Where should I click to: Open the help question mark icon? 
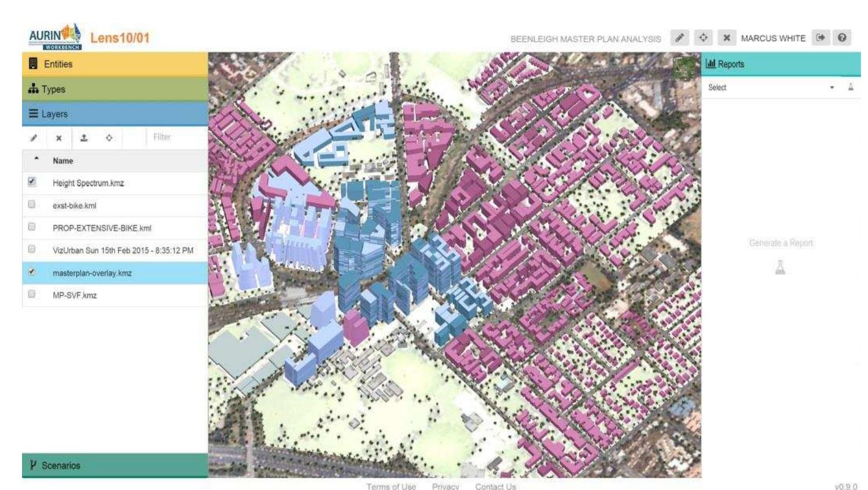coord(842,38)
